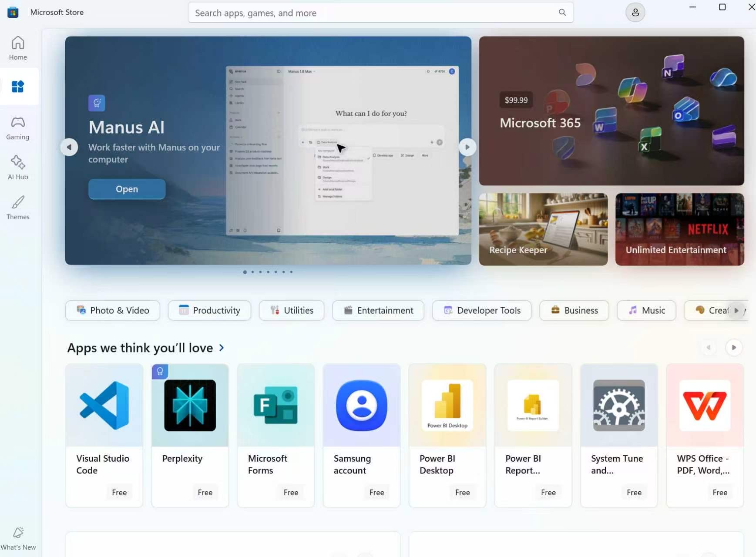
Task: Open the Microsoft 365 promo tile
Action: pos(612,111)
